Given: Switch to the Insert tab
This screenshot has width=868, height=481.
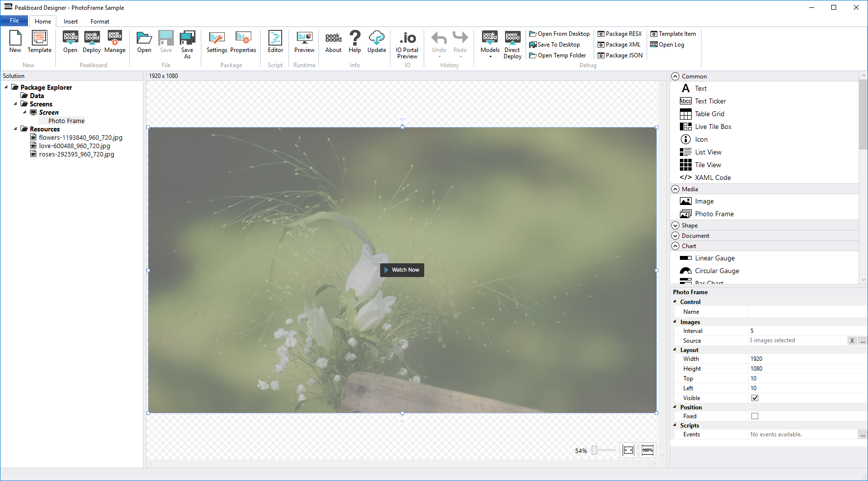Looking at the screenshot, I should click(71, 22).
